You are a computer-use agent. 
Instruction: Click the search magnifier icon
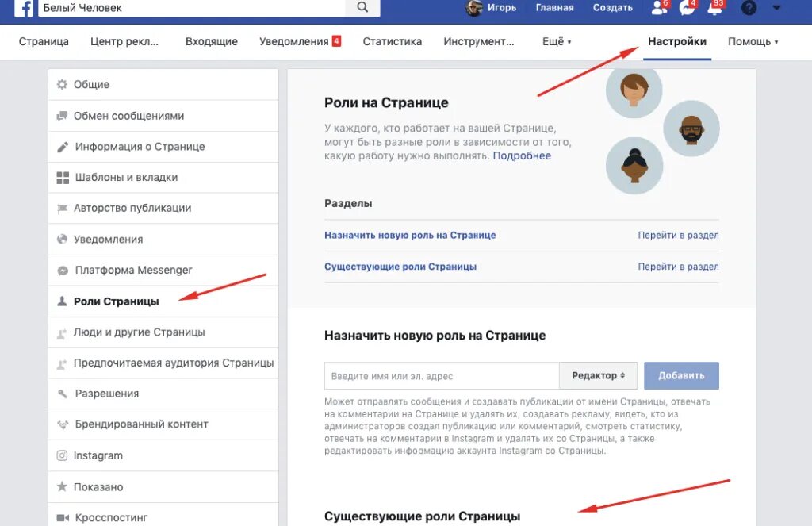click(362, 9)
